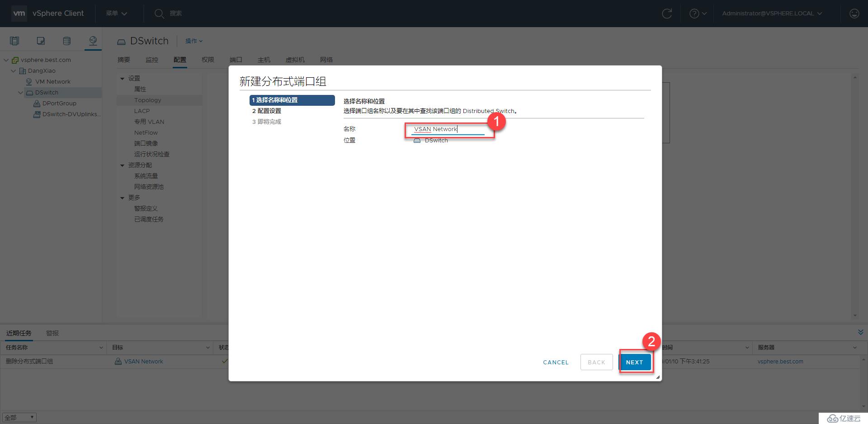Image resolution: width=868 pixels, height=424 pixels.
Task: Collapse DSwitch tree node arrow
Action: coord(20,92)
